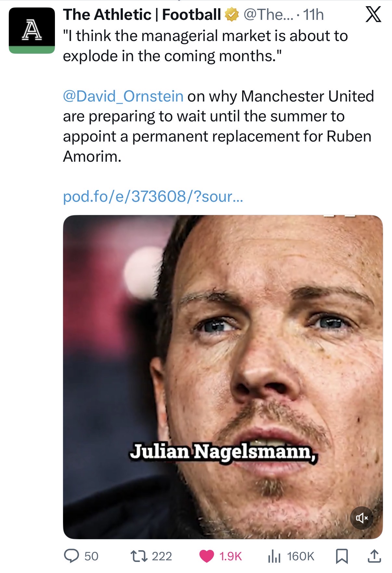Follow the pod.fo podcast link
The image size is (392, 573).
[153, 197]
